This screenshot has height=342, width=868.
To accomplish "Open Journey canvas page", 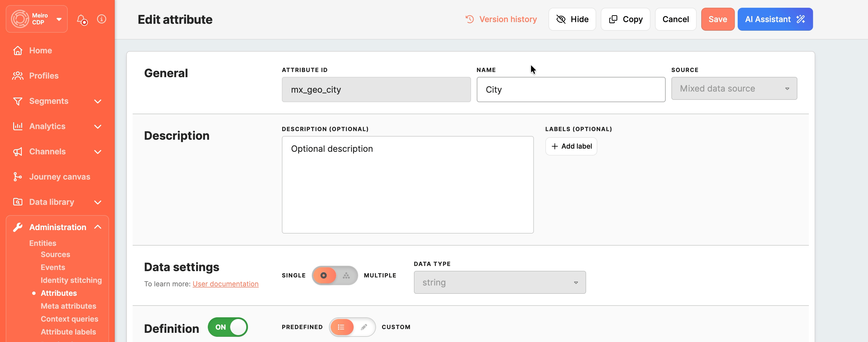I will (60, 177).
